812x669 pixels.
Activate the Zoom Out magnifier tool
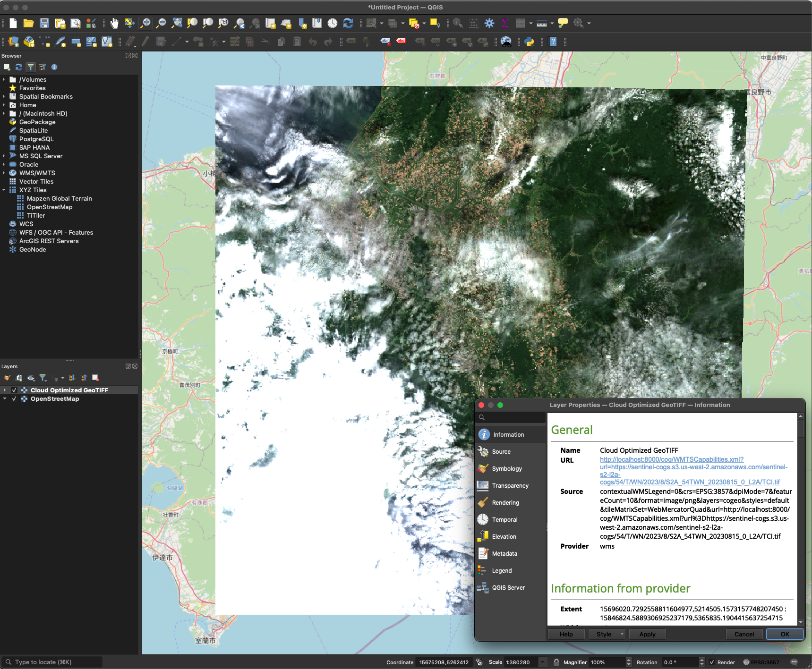click(161, 23)
